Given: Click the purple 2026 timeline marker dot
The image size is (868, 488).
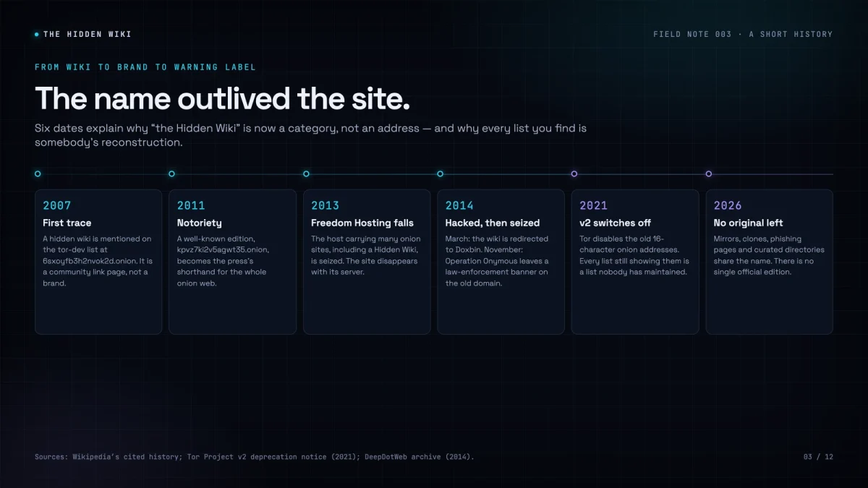Looking at the screenshot, I should tap(708, 174).
